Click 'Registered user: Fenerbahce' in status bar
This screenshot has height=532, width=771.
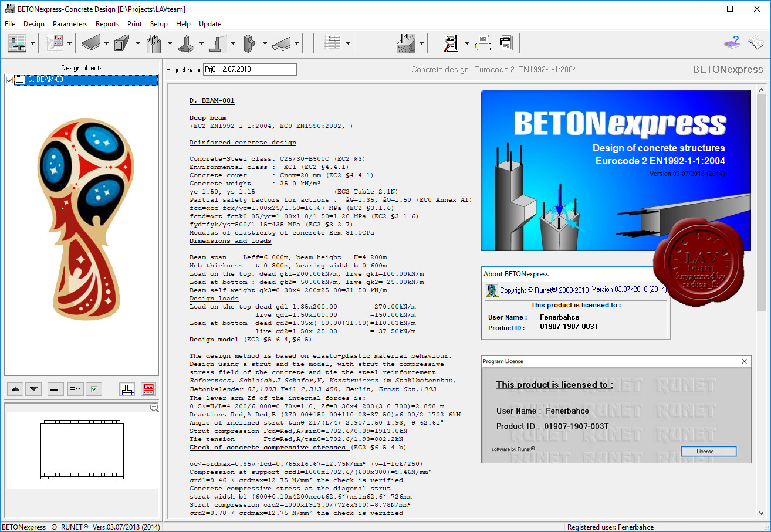pos(610,527)
